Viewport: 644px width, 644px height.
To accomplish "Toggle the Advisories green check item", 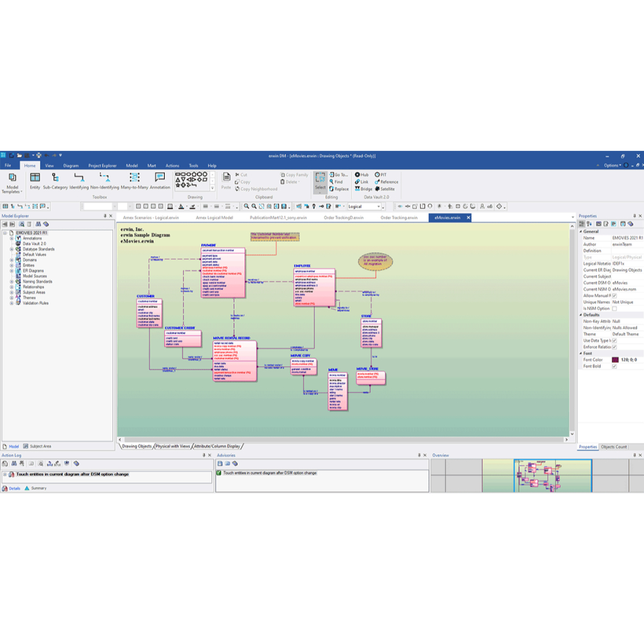I will tap(219, 473).
